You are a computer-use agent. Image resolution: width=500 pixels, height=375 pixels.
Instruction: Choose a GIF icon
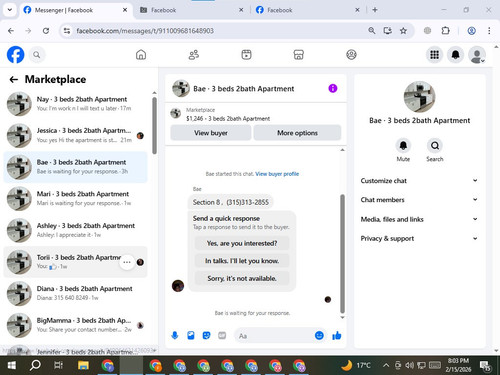click(x=222, y=336)
